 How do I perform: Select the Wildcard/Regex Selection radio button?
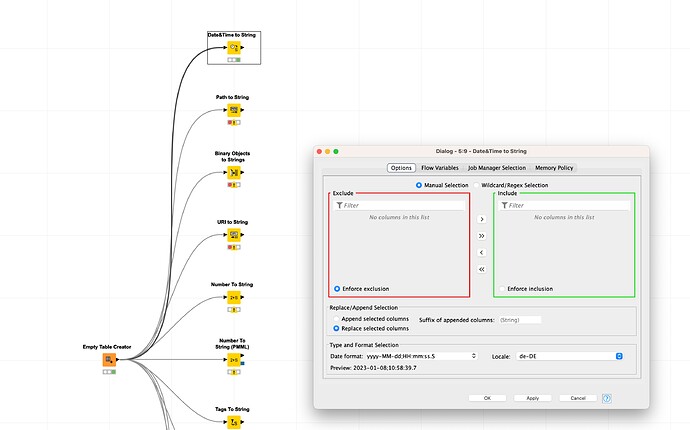click(476, 185)
